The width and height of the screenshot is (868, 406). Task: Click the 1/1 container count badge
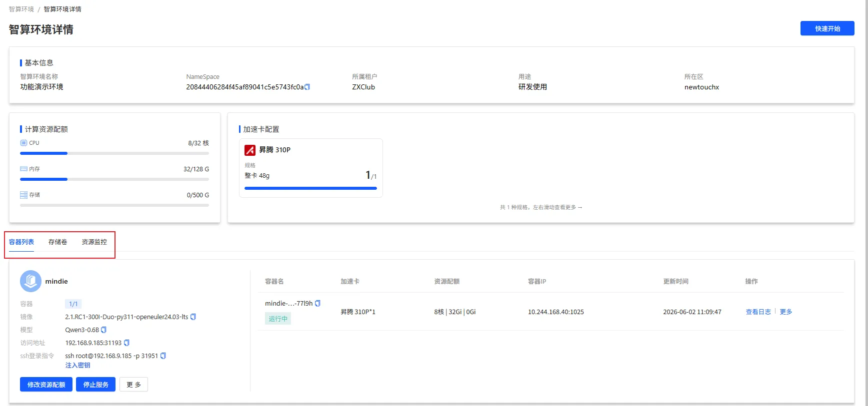click(x=73, y=304)
